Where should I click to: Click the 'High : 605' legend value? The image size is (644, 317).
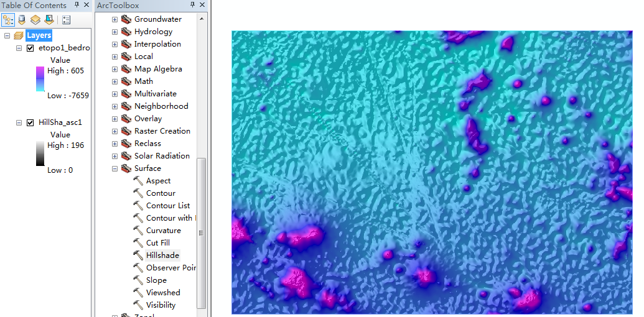(x=65, y=70)
